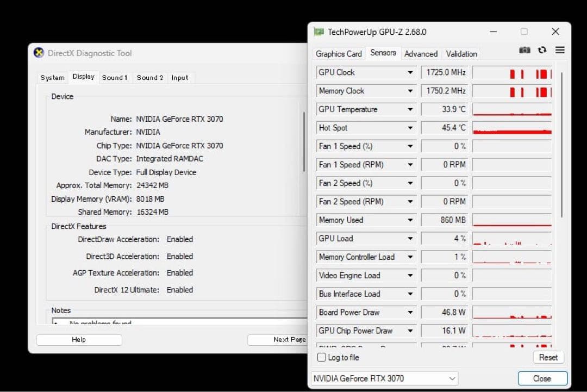Open the Fan 2 Speed (RPM) dropdown
Viewport: 587px width, 392px height.
(410, 201)
